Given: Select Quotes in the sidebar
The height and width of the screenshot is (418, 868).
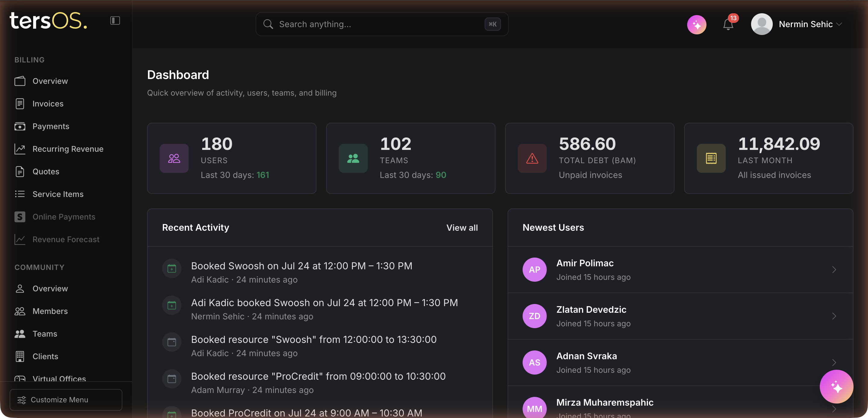Looking at the screenshot, I should (46, 171).
